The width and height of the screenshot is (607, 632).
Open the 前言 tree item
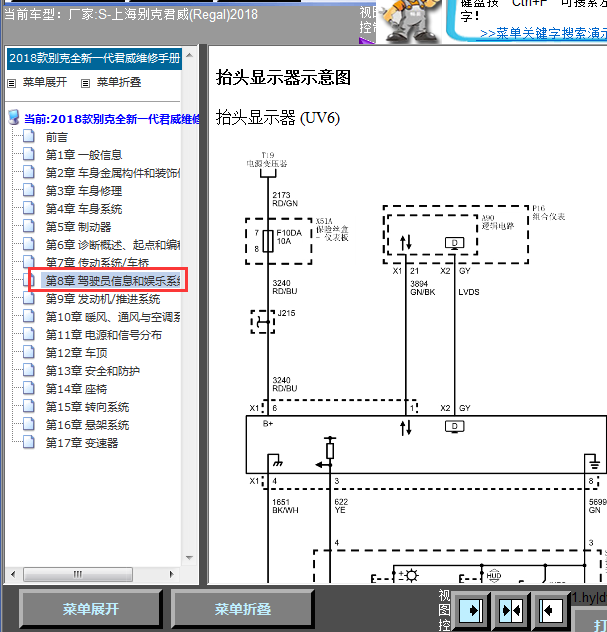click(56, 137)
